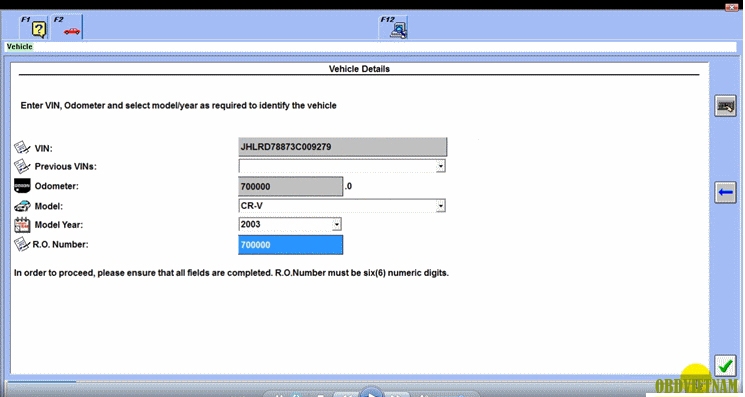Screen dimensions: 745x397
Task: Focus the VIN input field
Action: click(342, 147)
